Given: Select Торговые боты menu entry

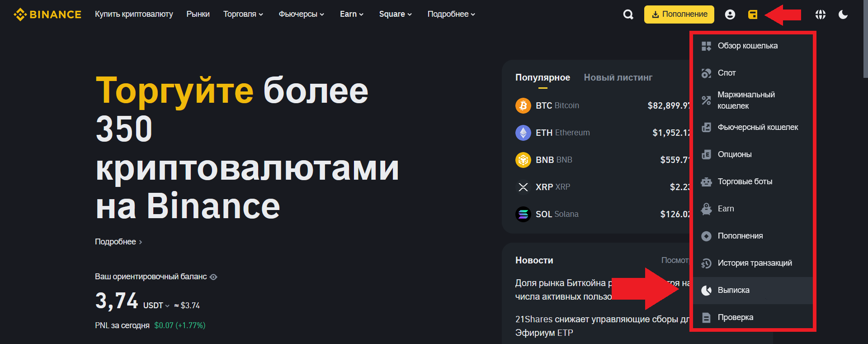Looking at the screenshot, I should (753, 182).
